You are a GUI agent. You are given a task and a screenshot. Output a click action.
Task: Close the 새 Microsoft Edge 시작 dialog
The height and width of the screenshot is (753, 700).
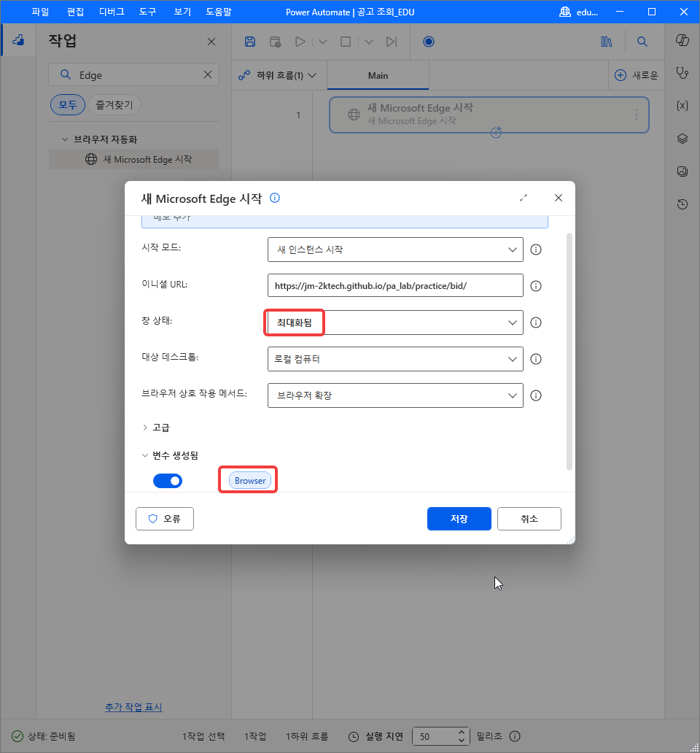[559, 198]
